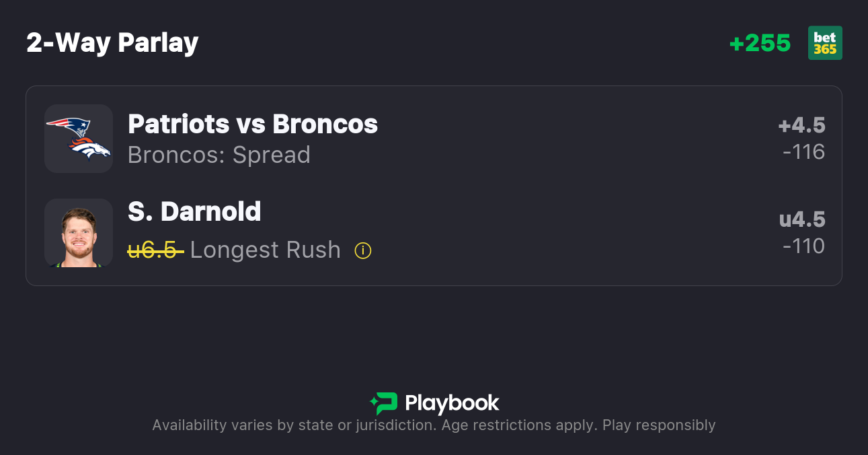Click the crossed-out u6.5 line

point(155,250)
